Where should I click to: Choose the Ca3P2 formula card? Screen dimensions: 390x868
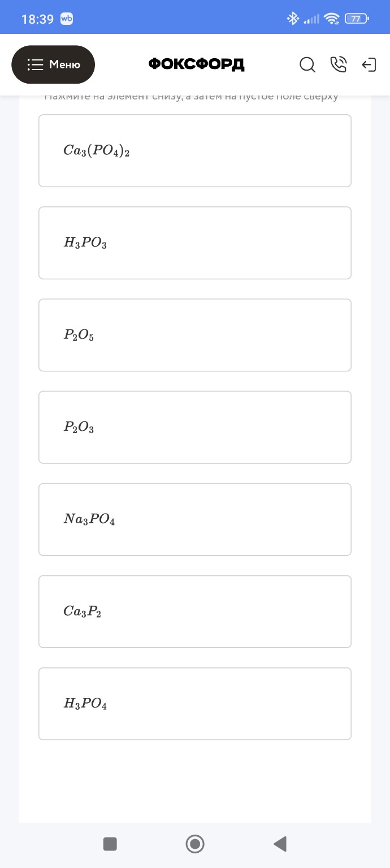195,611
